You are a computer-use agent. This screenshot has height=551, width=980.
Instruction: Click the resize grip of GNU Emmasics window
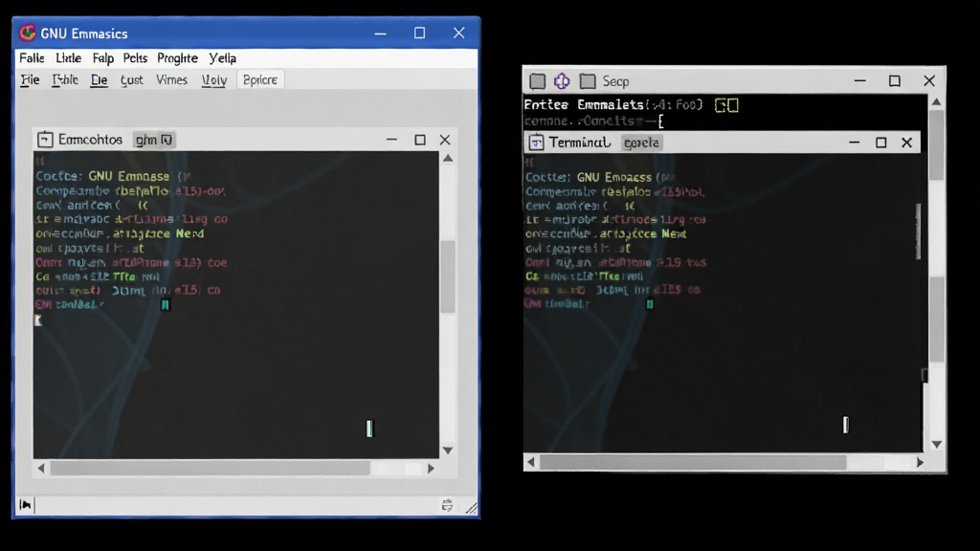coord(472,509)
